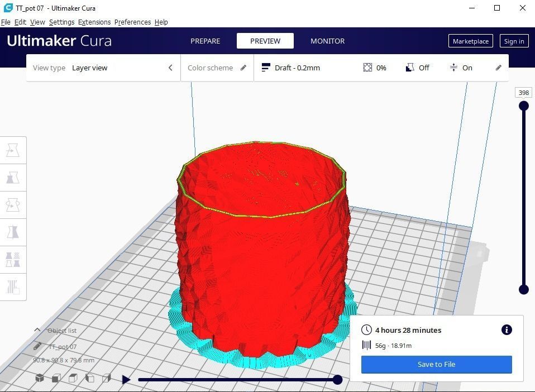Open the Extensions menu

point(94,22)
